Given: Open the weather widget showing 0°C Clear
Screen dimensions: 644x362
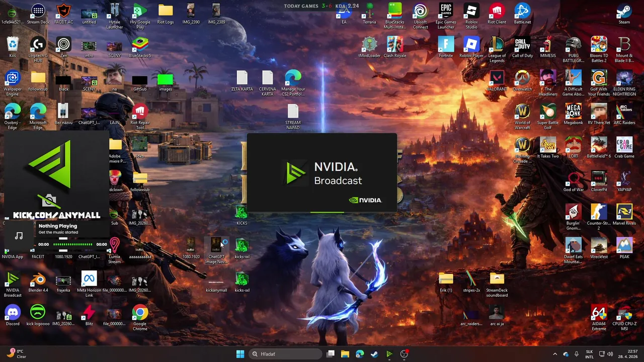Looking at the screenshot, I should tap(16, 354).
